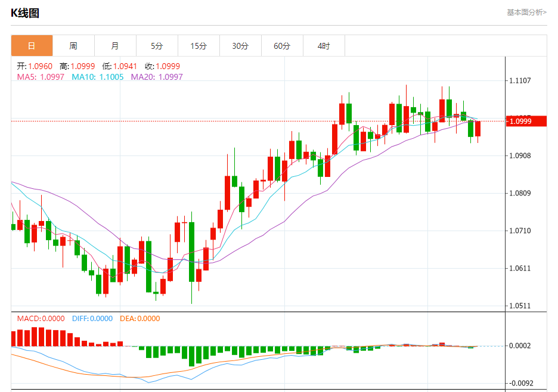The height and width of the screenshot is (392, 558).
Task: Open the 60分 chart tab
Action: (x=282, y=45)
